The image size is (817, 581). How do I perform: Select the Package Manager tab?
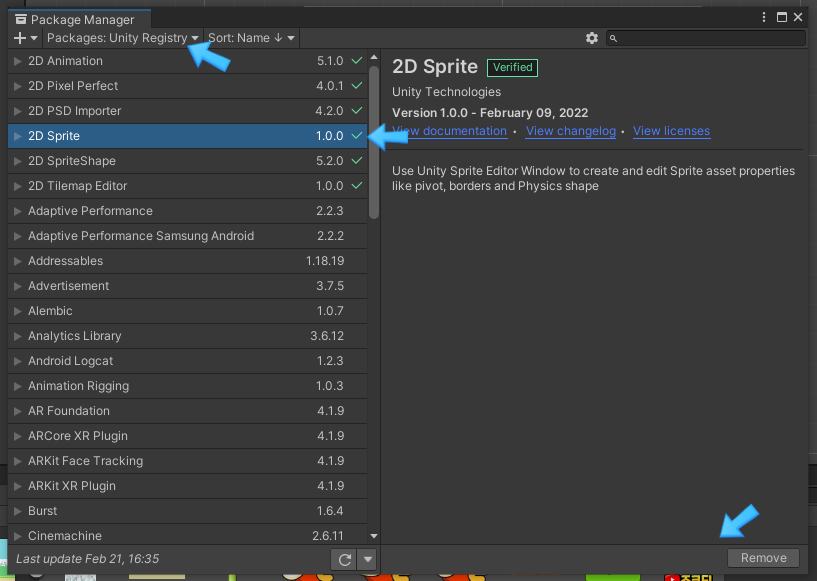pyautogui.click(x=80, y=19)
